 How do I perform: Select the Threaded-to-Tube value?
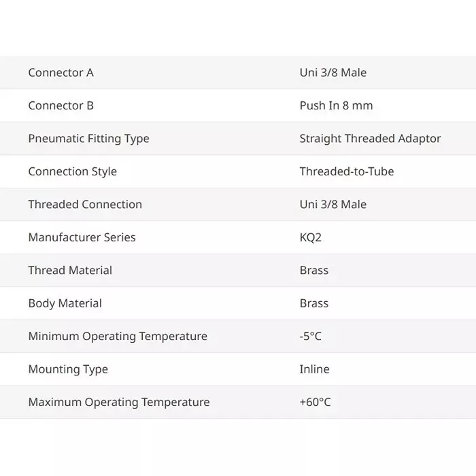coord(346,171)
